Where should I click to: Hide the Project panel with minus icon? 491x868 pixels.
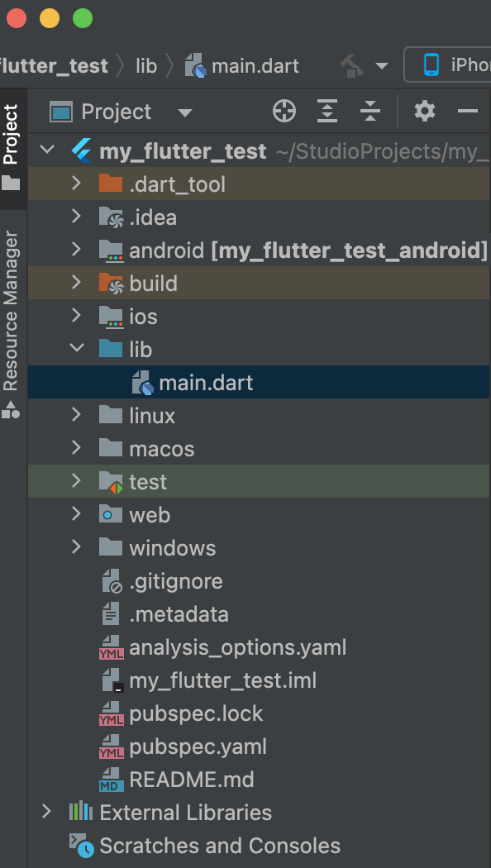[468, 112]
